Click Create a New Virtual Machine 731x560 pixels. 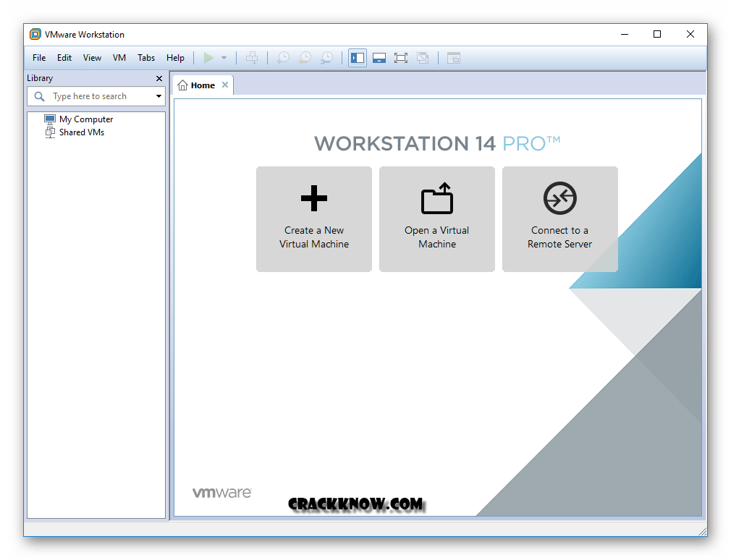pyautogui.click(x=314, y=219)
